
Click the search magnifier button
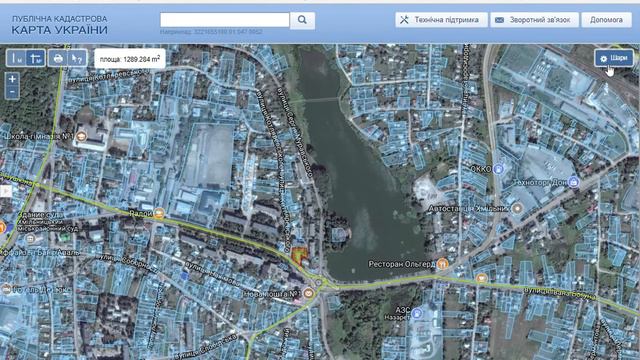point(302,20)
